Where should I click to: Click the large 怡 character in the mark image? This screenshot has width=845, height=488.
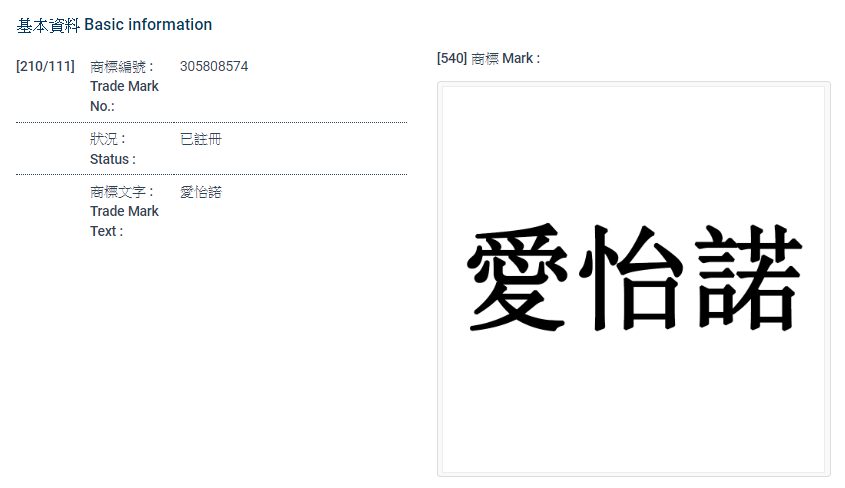[x=631, y=280]
